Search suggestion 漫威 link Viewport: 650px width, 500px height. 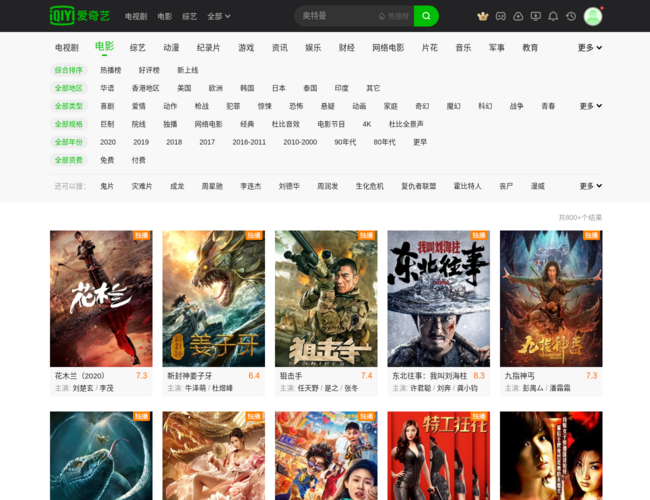pyautogui.click(x=538, y=186)
